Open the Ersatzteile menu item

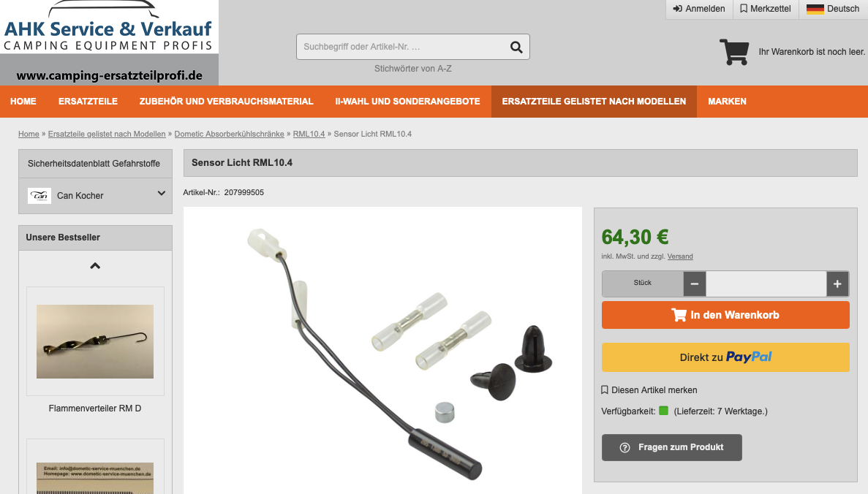click(88, 102)
